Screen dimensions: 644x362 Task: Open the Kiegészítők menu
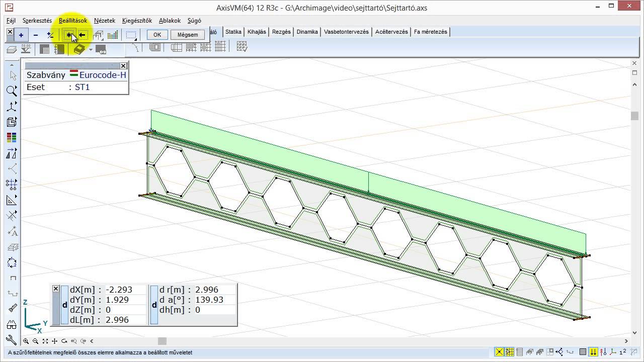pyautogui.click(x=137, y=21)
